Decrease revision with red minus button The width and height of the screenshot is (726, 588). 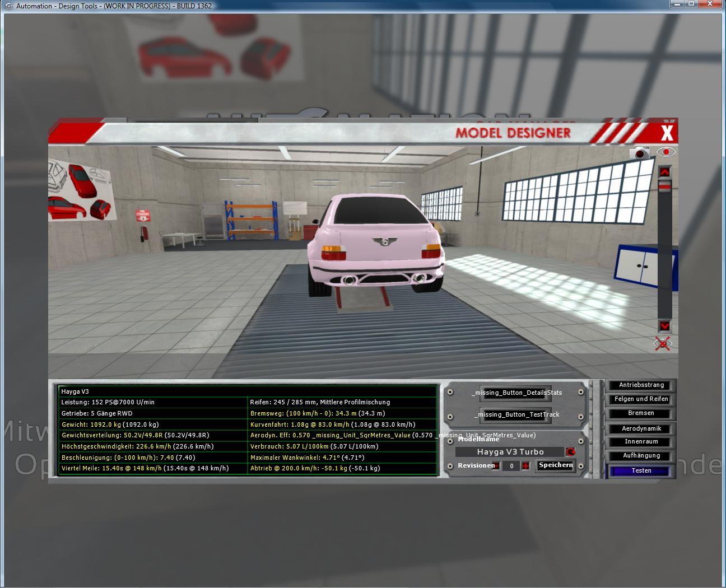pos(496,466)
